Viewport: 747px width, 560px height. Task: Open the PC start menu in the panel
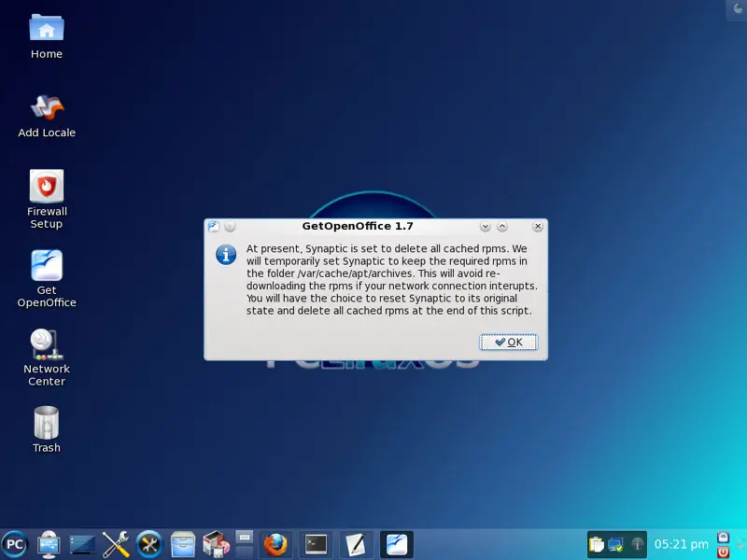(x=14, y=544)
